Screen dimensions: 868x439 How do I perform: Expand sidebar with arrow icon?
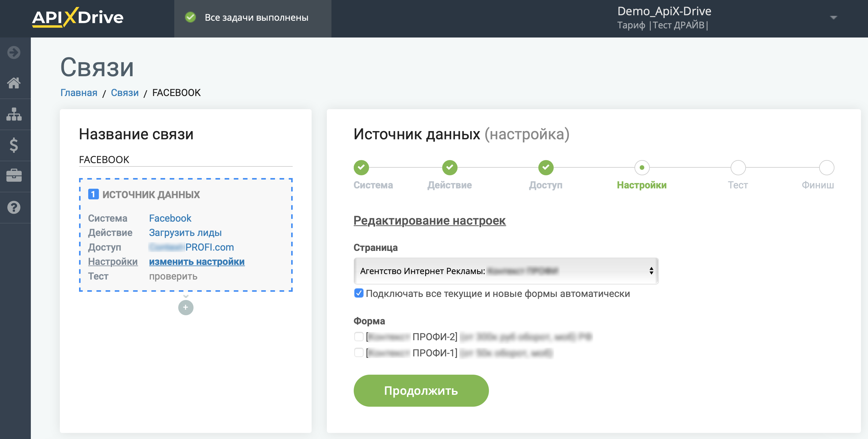pyautogui.click(x=14, y=52)
